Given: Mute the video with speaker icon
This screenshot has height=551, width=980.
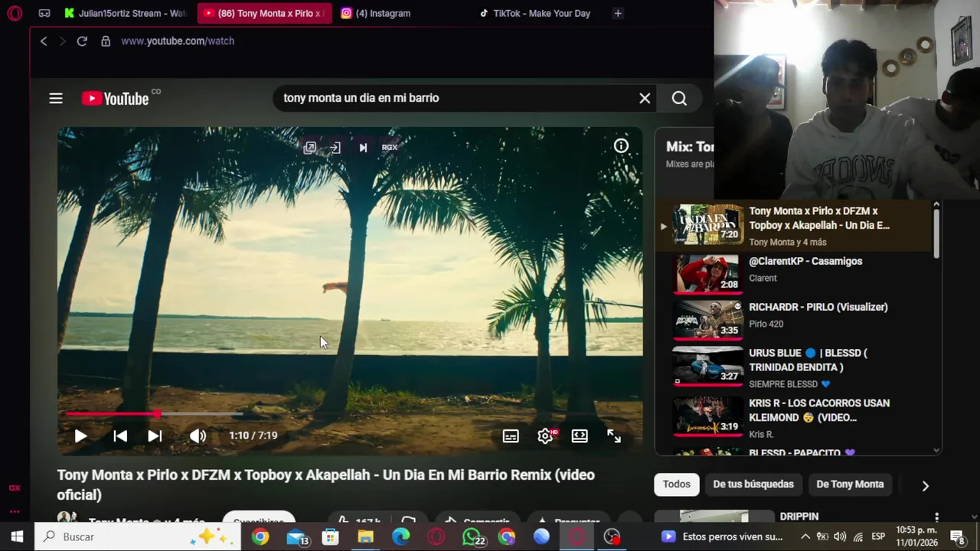Looking at the screenshot, I should [198, 436].
